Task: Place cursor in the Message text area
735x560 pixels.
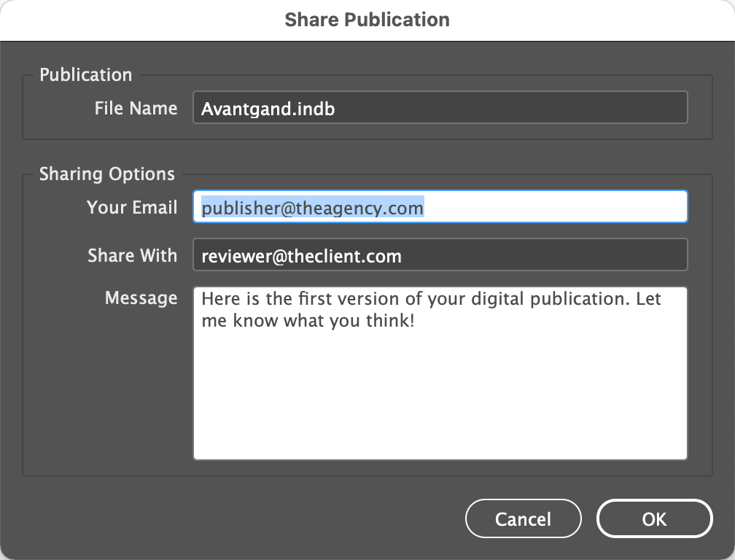Action: coord(440,373)
